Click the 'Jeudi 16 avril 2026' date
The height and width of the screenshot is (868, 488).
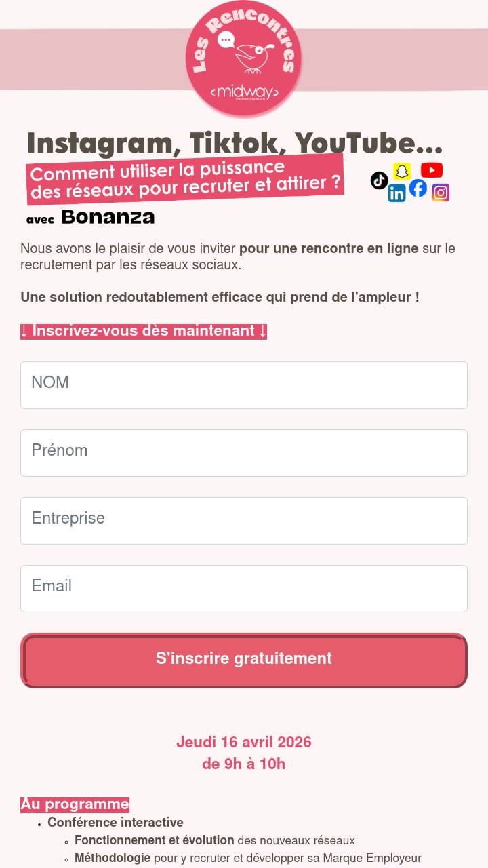(x=244, y=742)
